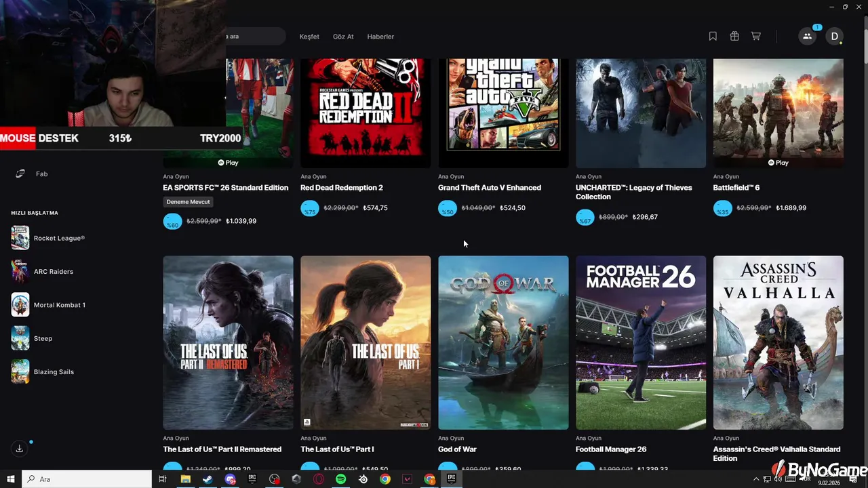The height and width of the screenshot is (488, 868).
Task: Open UNCHARTED Legacy of Thieves Collection title
Action: click(x=634, y=192)
